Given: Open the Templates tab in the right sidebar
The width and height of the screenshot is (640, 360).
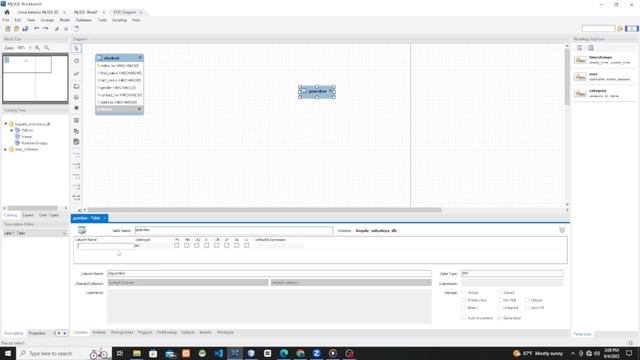Looking at the screenshot, I should click(x=582, y=334).
